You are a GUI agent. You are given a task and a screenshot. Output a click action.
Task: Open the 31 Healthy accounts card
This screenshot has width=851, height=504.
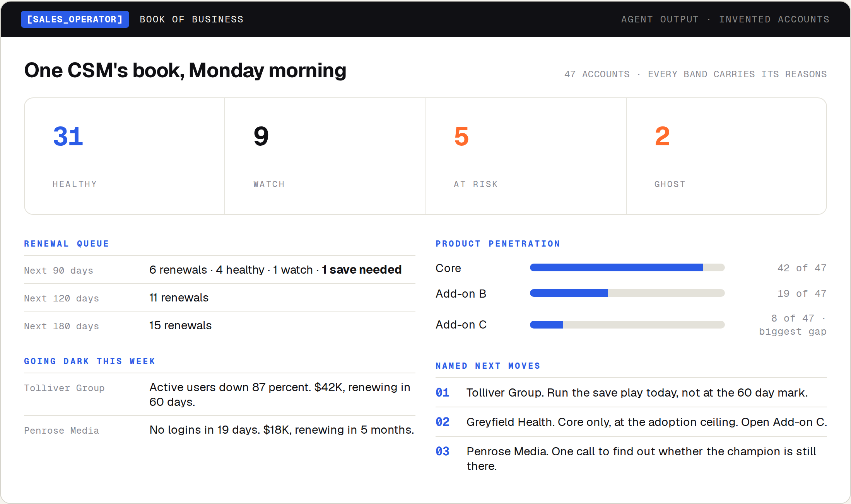click(x=125, y=156)
